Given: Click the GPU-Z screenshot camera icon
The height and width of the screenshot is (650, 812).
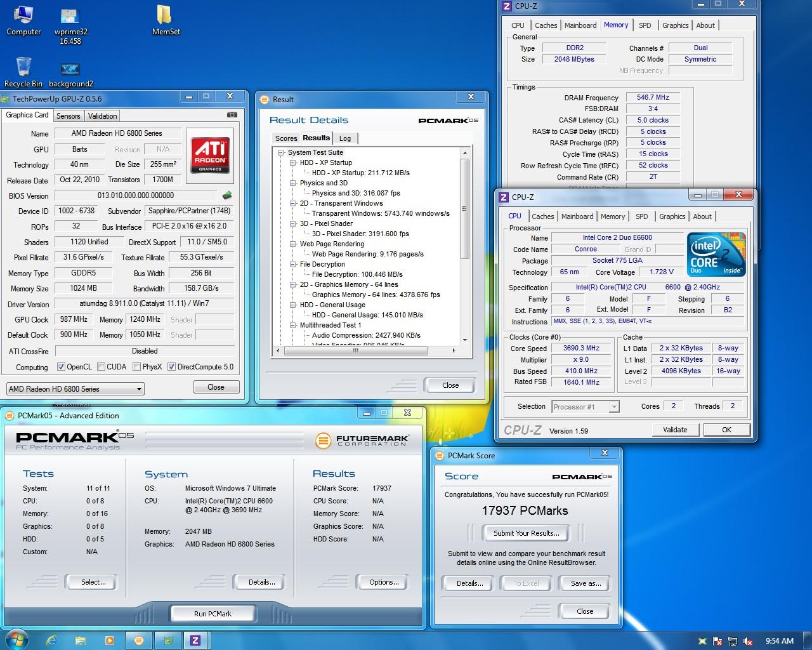Looking at the screenshot, I should point(232,115).
